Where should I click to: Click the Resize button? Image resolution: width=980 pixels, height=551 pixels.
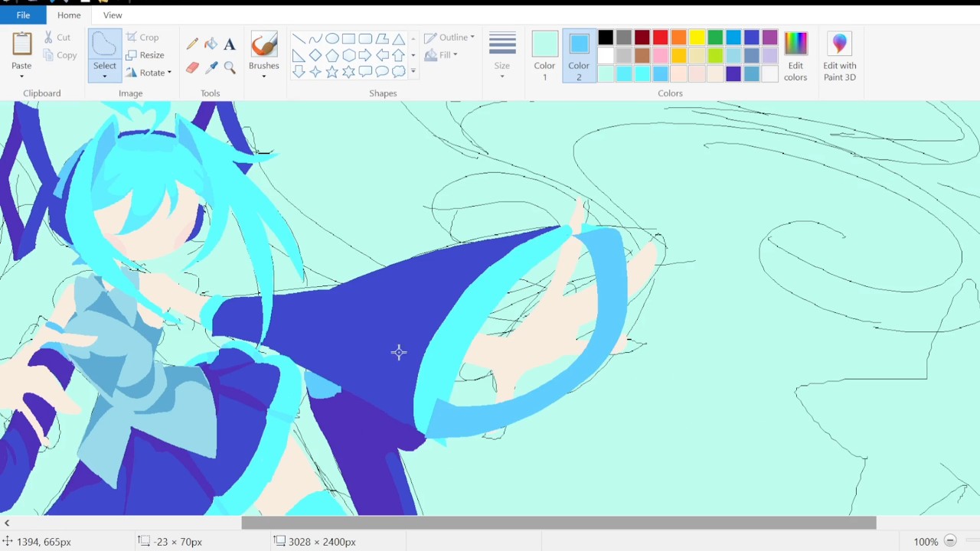[145, 55]
